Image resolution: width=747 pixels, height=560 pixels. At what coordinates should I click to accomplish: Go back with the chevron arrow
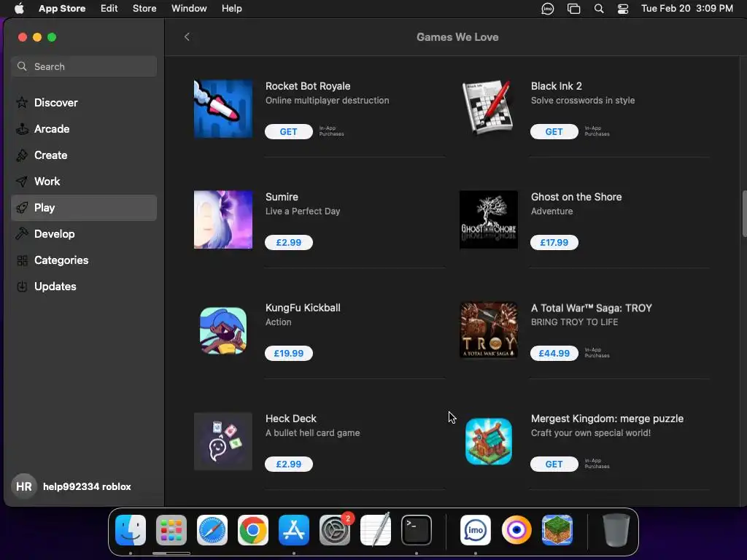(x=187, y=36)
